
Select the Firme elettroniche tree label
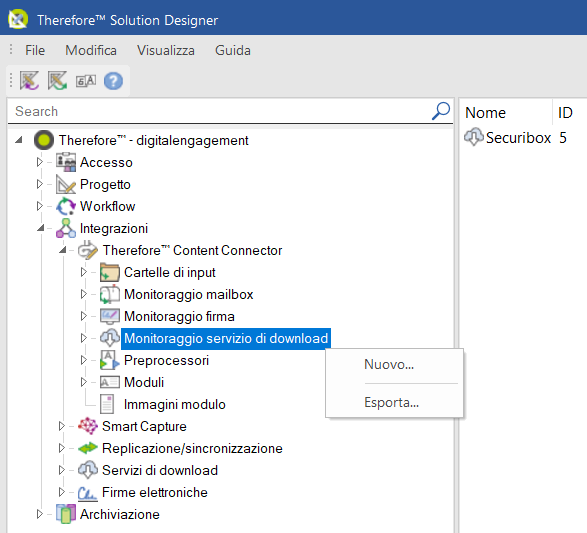coord(155,492)
